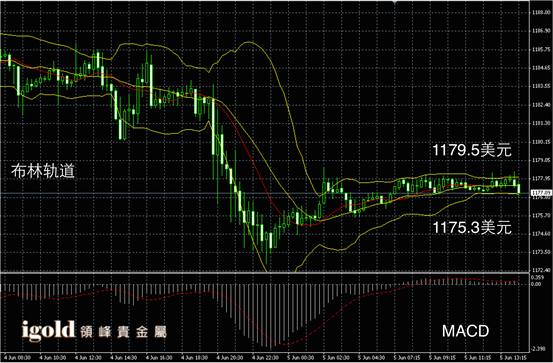Screen dimensions: 553x363
Task: Click the 1172.40 price axis label
Action: pos(541,270)
